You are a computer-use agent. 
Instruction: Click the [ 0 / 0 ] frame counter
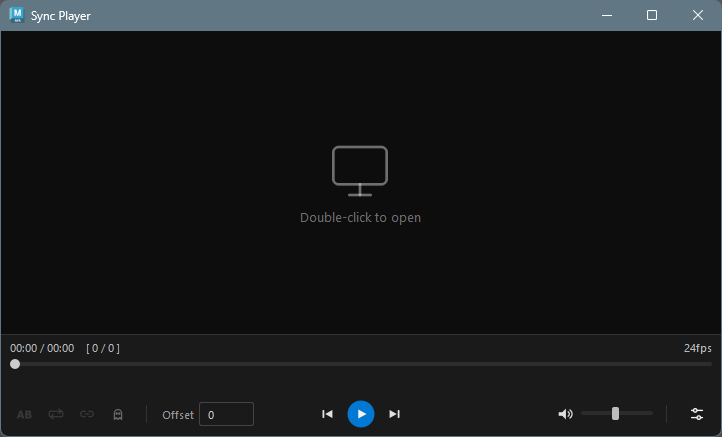[x=103, y=348]
